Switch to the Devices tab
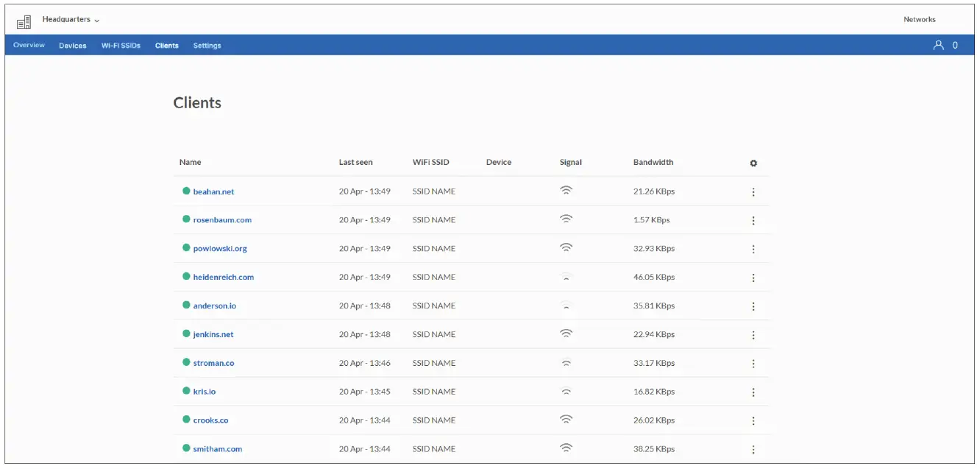980x469 pixels. [73, 46]
